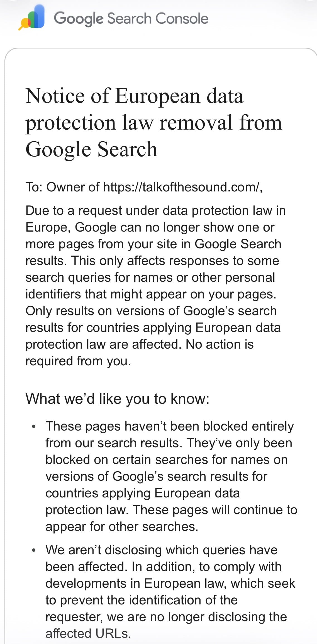Click the "Search Console" header text
Viewport: 317px width, 644px height.
pos(158,18)
